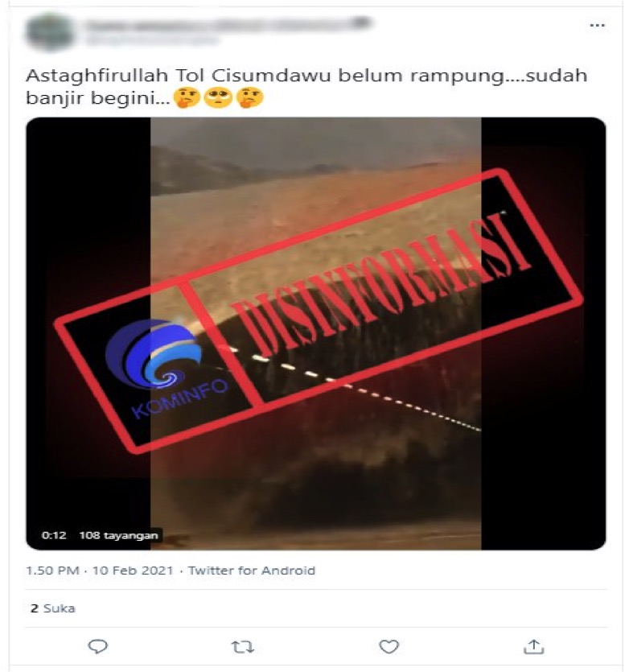Screen dimensions: 629x672
Task: Click the last thinking face emoji
Action: coord(250,98)
